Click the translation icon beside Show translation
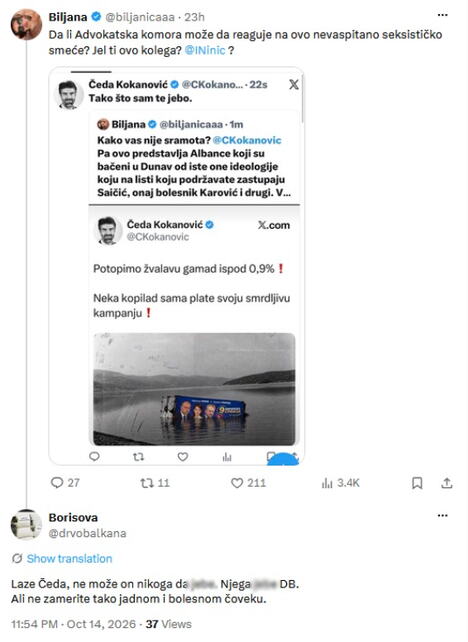This screenshot has height=642, width=468. [x=17, y=558]
